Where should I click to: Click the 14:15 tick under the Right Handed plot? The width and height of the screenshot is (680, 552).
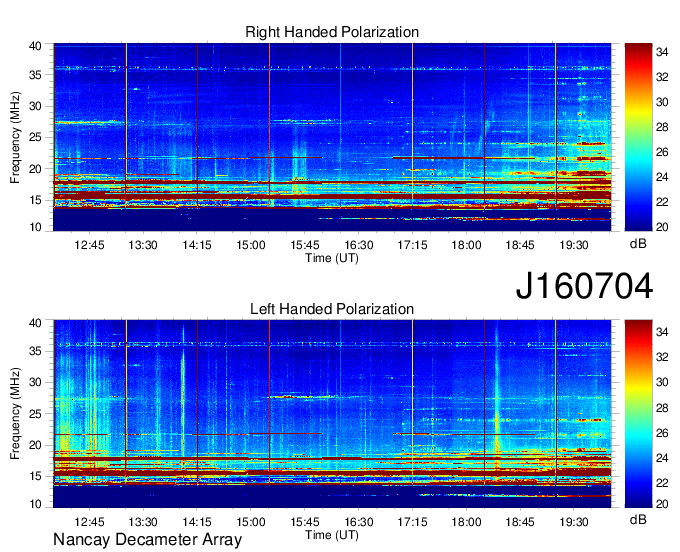197,245
